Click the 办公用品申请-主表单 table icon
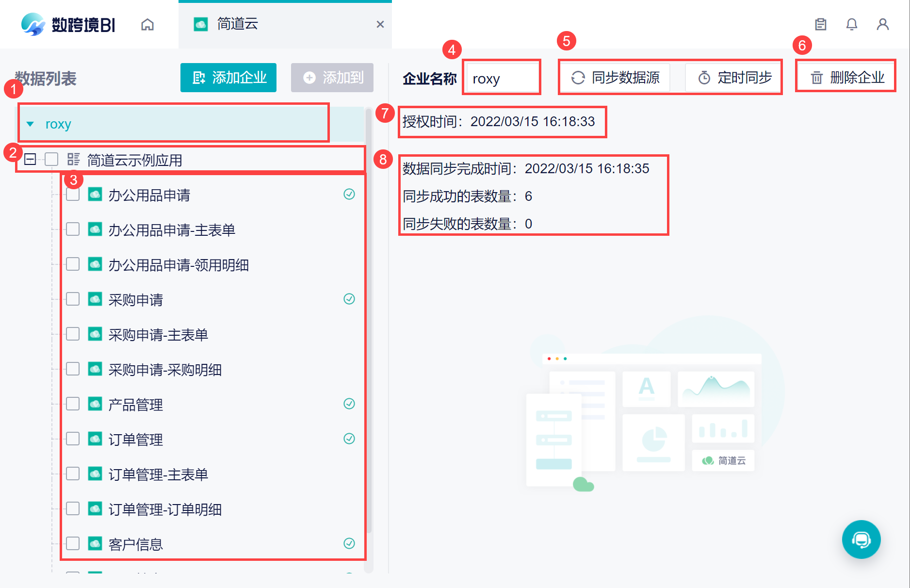The width and height of the screenshot is (910, 588). 95,229
